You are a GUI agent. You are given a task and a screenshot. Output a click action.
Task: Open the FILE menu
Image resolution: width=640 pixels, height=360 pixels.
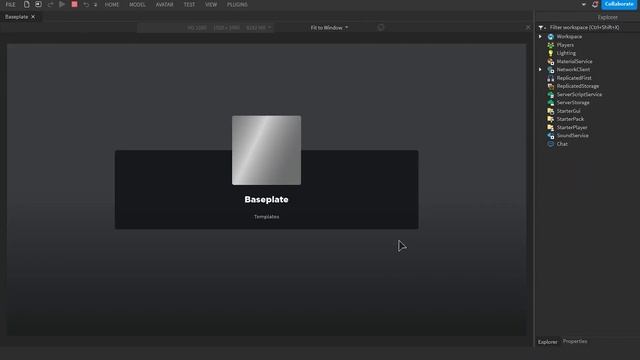pyautogui.click(x=11, y=4)
